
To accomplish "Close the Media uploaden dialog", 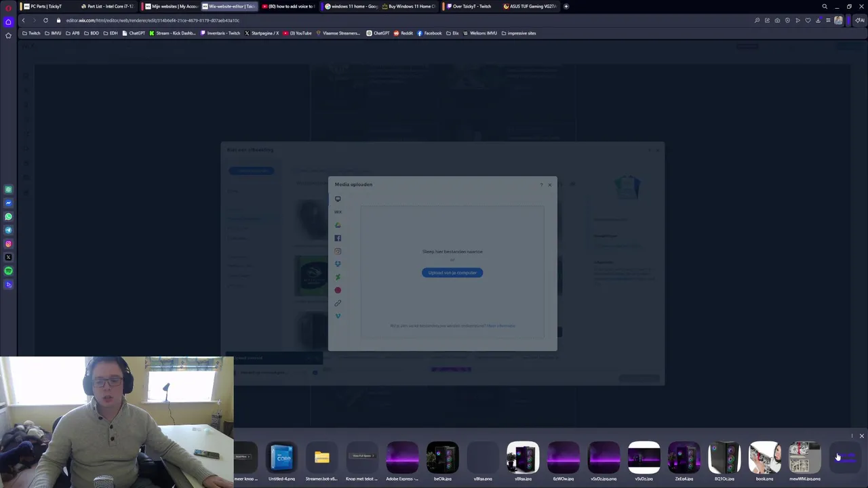I will point(550,184).
